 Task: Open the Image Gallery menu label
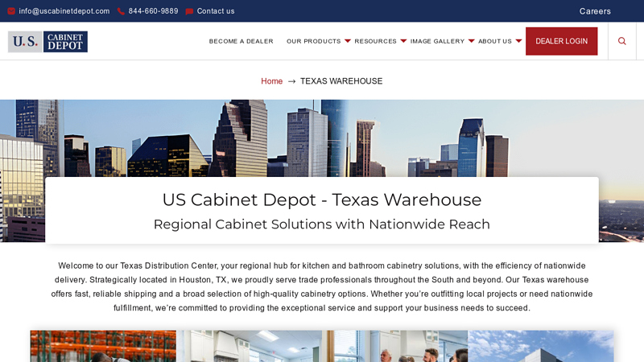pos(437,41)
